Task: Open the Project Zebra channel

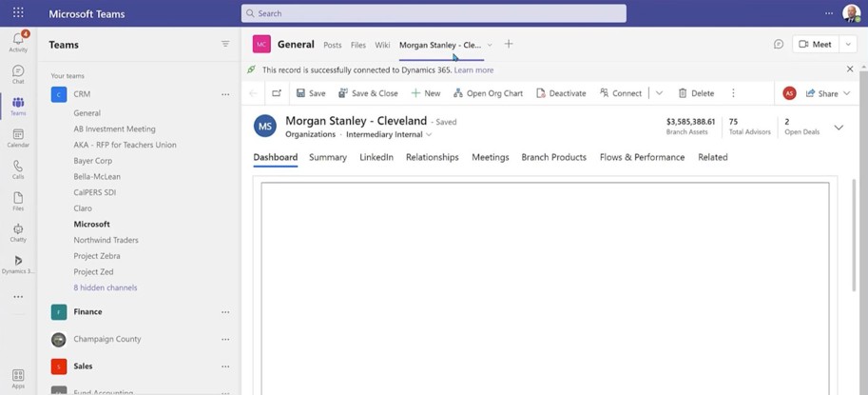Action: pyautogui.click(x=97, y=256)
